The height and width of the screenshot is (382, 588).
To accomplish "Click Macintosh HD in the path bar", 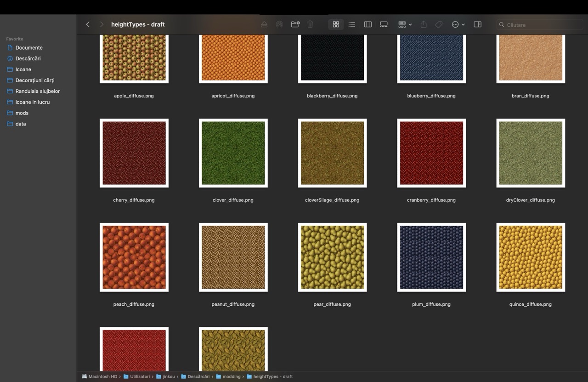I will point(102,376).
